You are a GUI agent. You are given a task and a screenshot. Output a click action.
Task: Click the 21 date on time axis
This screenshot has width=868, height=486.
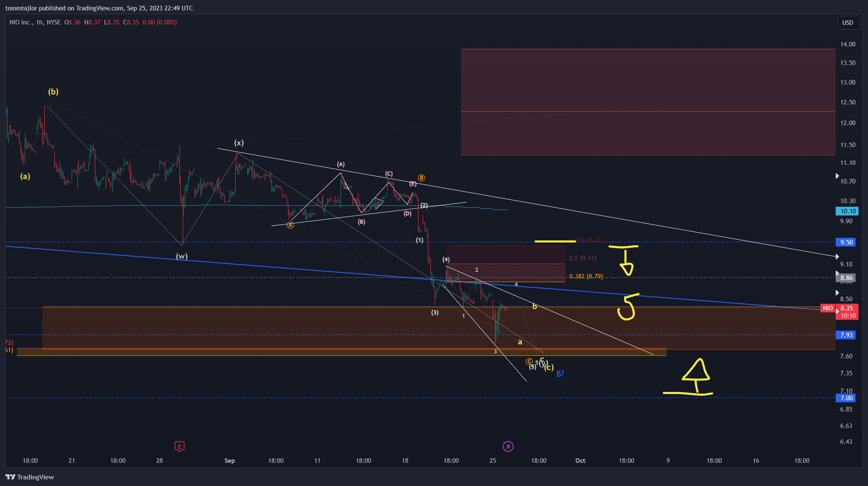click(x=72, y=461)
